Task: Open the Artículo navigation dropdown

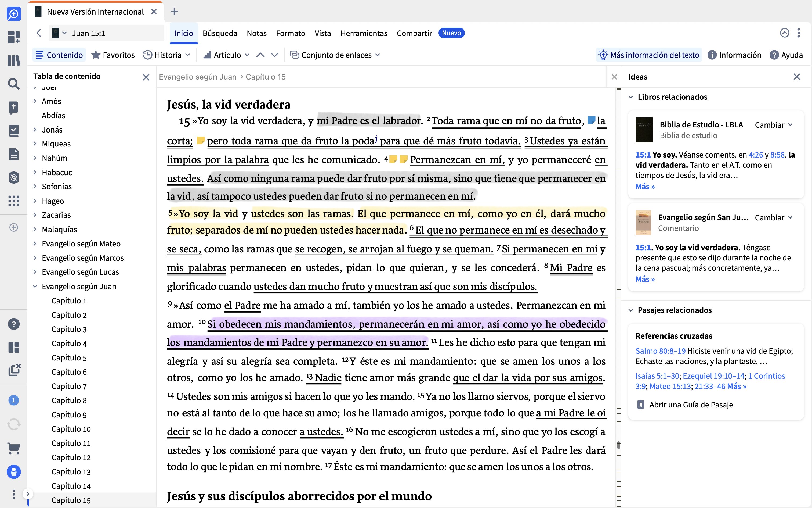Action: coord(226,55)
